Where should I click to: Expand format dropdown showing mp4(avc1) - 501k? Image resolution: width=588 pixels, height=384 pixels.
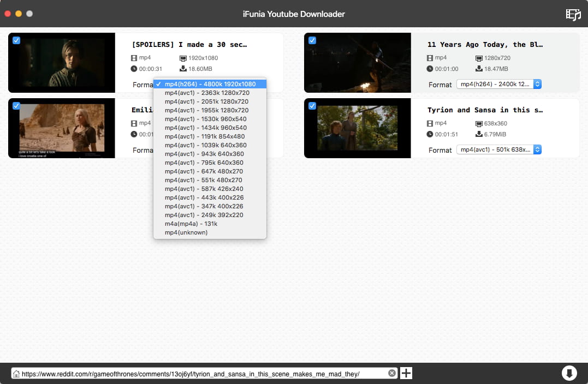(499, 149)
